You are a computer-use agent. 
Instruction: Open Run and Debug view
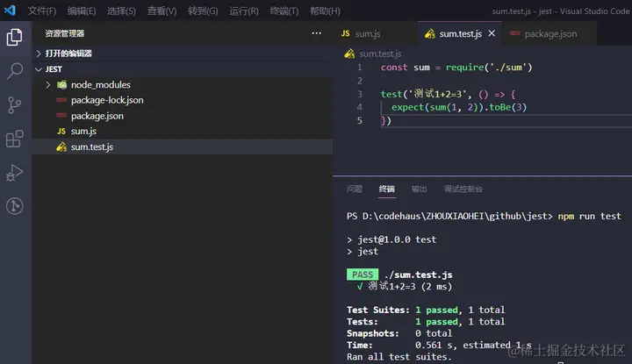15,173
